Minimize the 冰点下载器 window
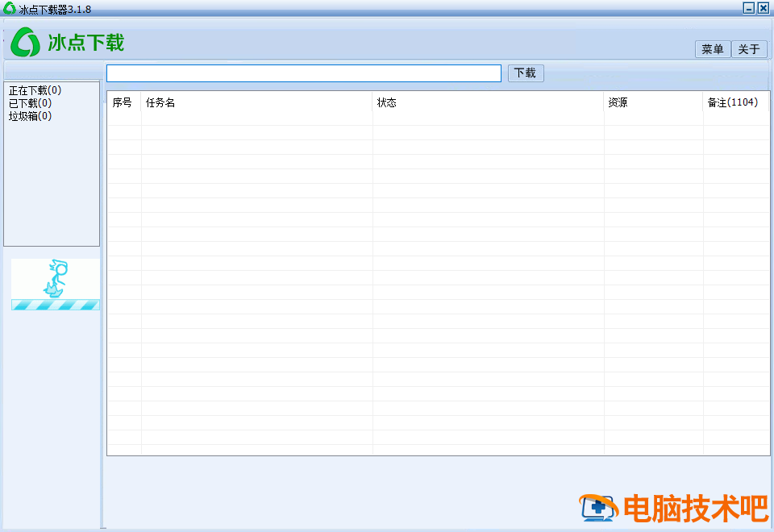The width and height of the screenshot is (774, 532). click(x=749, y=8)
